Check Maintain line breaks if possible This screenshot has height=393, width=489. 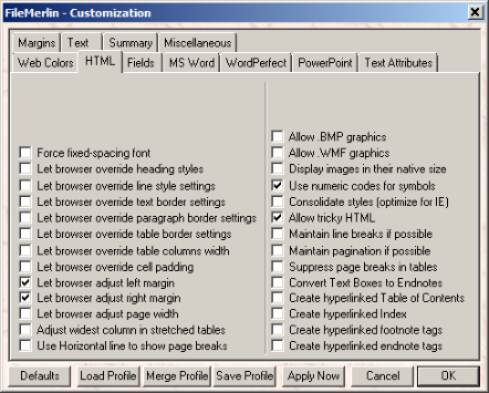277,234
